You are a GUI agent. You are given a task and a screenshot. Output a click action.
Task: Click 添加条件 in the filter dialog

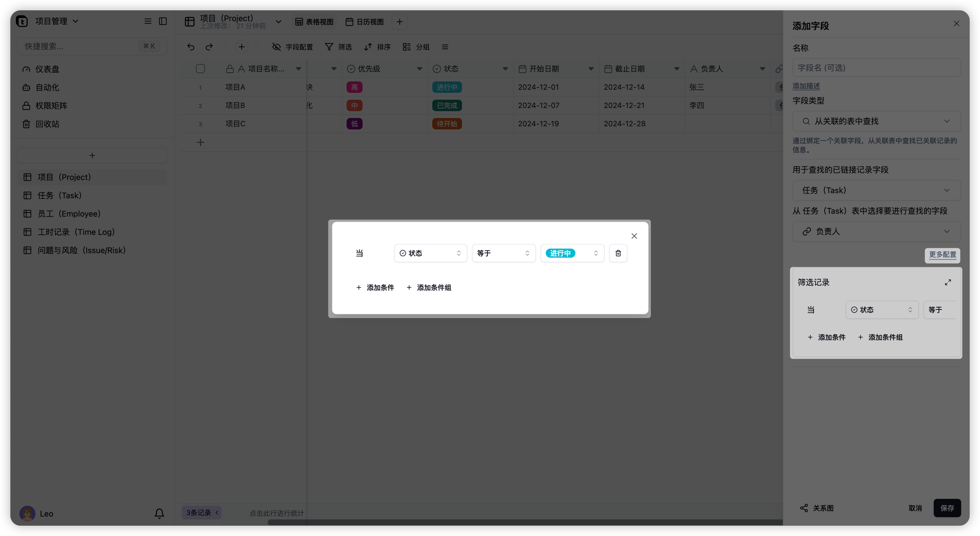375,288
